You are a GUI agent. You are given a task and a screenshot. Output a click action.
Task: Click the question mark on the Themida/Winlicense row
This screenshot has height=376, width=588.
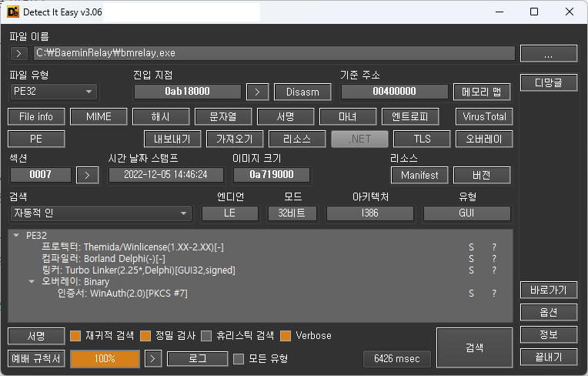[494, 247]
